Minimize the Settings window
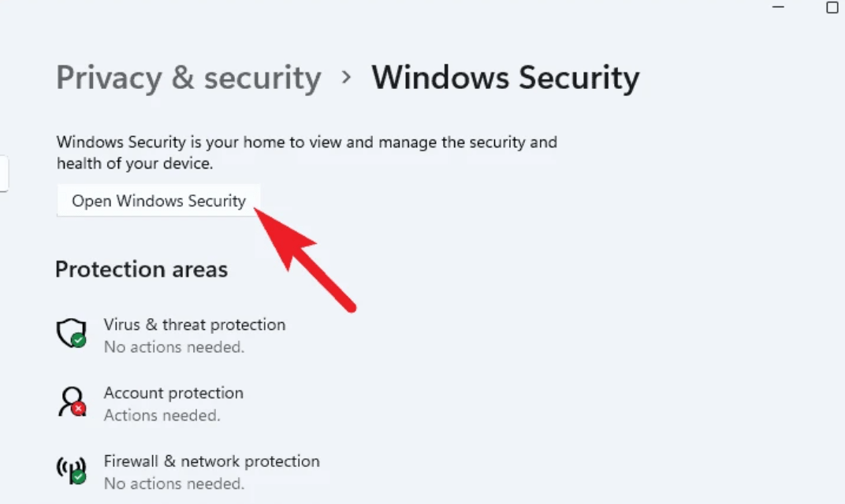This screenshot has height=504, width=845. 779,8
